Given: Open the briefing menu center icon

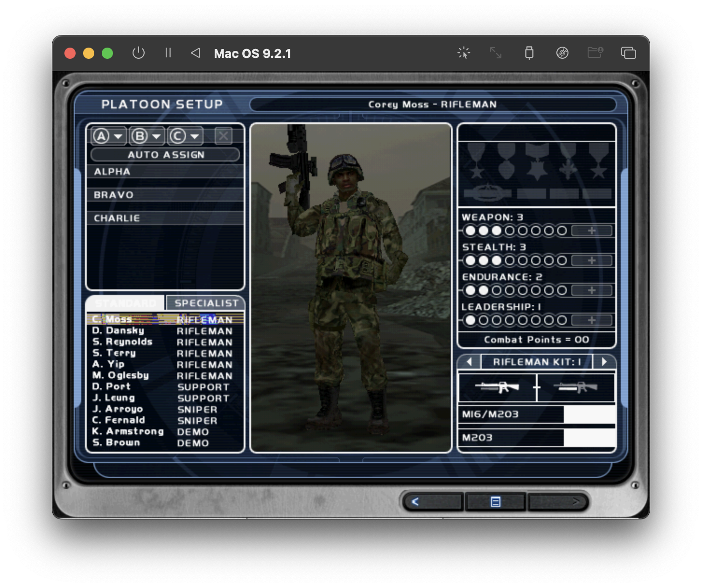Looking at the screenshot, I should 496,502.
